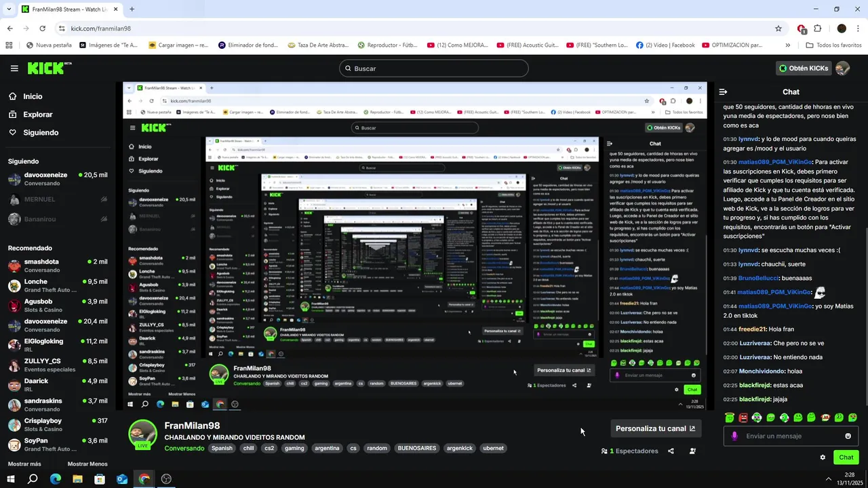Click FranMilan98 streamer avatar with LIVE badge
868x488 pixels.
click(x=143, y=434)
